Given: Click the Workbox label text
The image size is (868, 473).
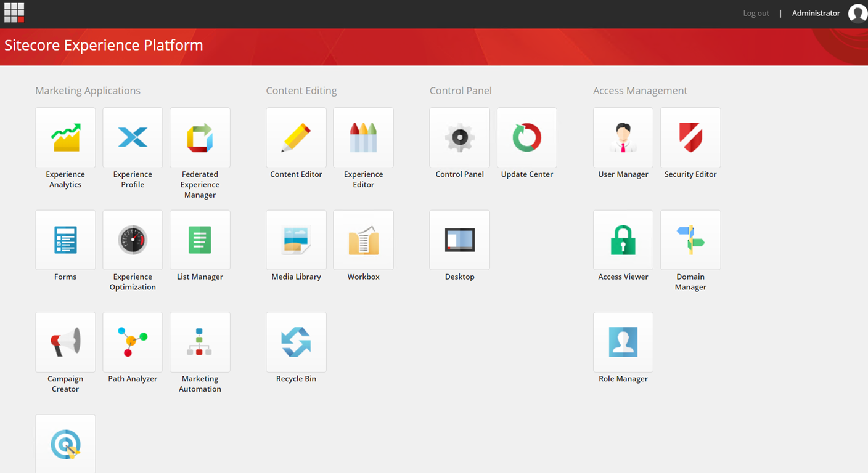Looking at the screenshot, I should click(363, 277).
